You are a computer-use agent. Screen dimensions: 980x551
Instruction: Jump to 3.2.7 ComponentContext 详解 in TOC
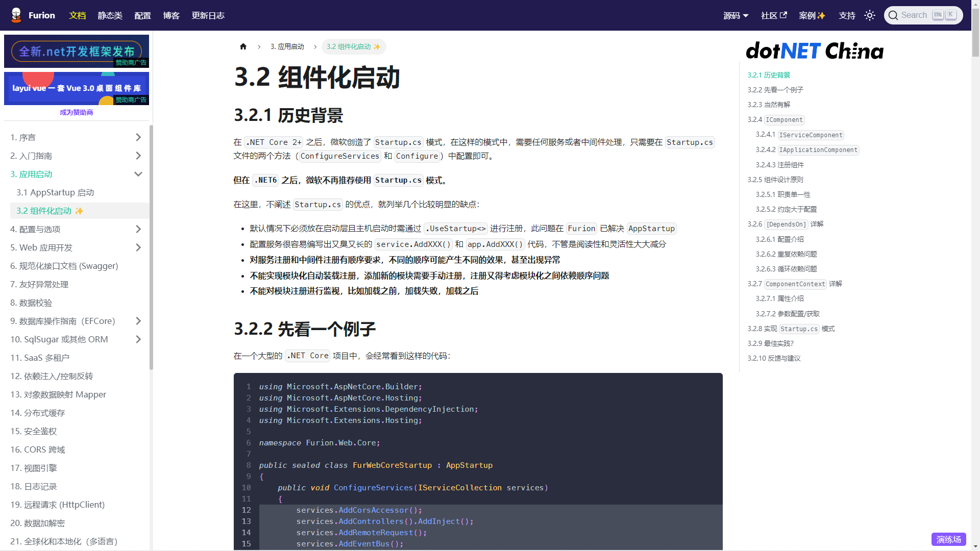[795, 284]
